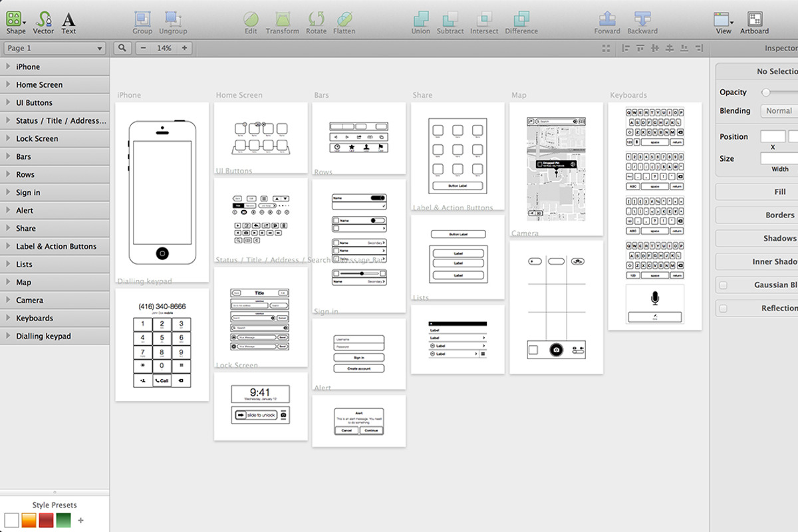The height and width of the screenshot is (532, 798).
Task: Pick the red style preset swatch
Action: point(46,520)
